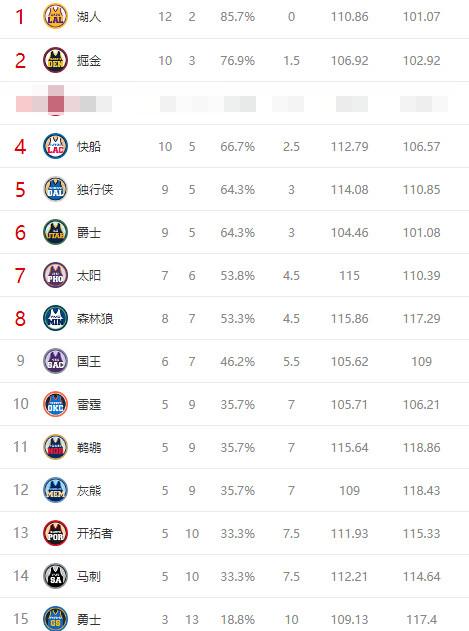Select the Spurs SA team logo
Viewport: 469px width, 631px height.
point(56,576)
